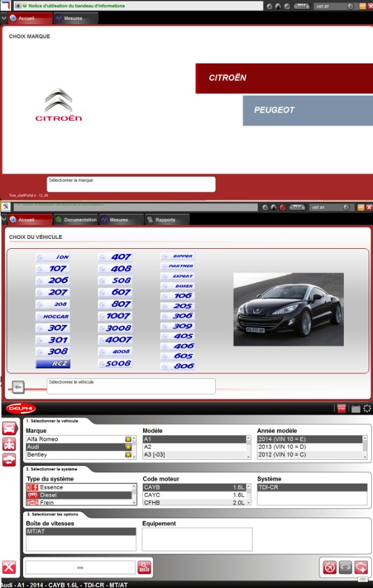
Task: Select 2013 (VIN 10 = D) year
Action: 310,447
